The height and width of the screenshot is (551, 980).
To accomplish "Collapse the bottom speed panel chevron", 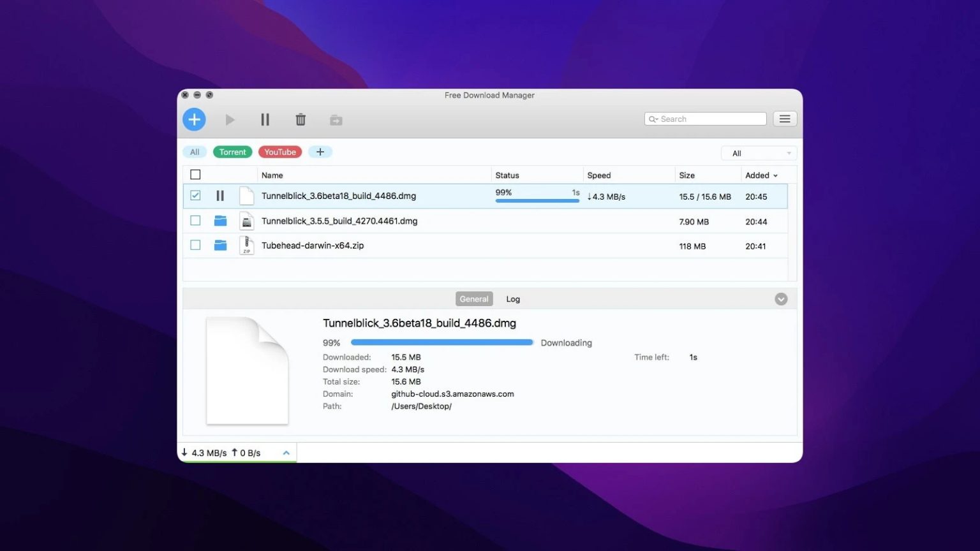I will tap(286, 453).
